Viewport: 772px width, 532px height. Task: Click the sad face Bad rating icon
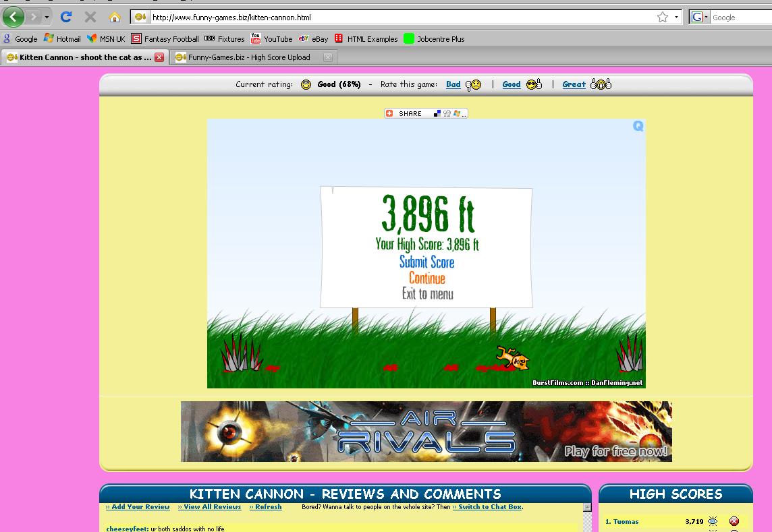point(473,85)
